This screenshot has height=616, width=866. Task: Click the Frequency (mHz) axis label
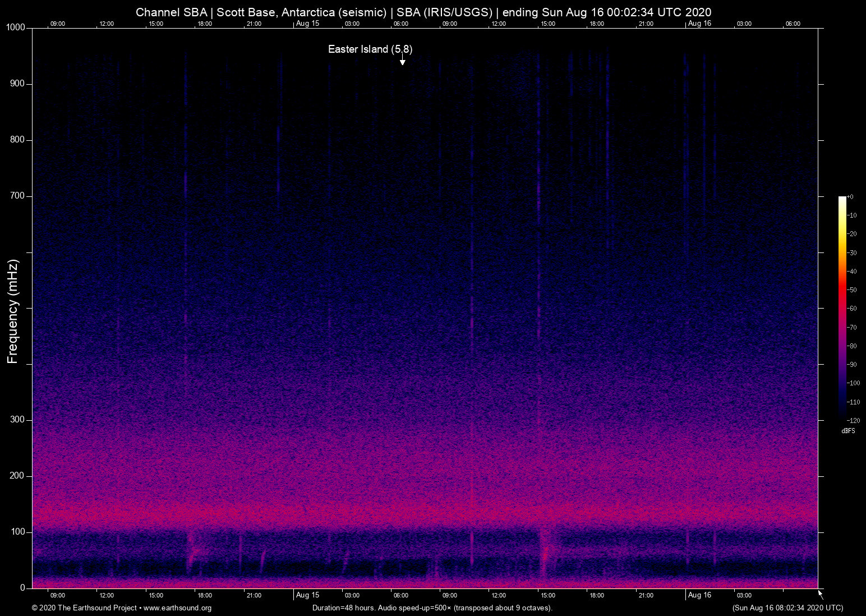(13, 311)
